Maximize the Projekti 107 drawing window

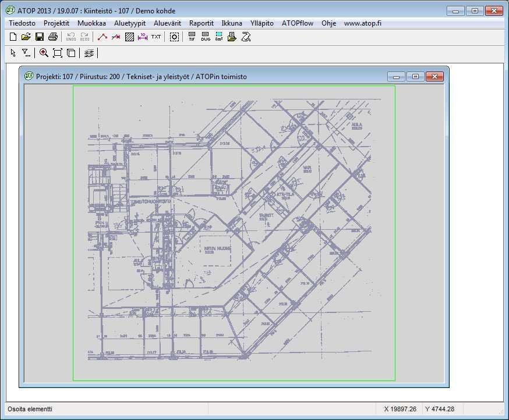(415, 77)
